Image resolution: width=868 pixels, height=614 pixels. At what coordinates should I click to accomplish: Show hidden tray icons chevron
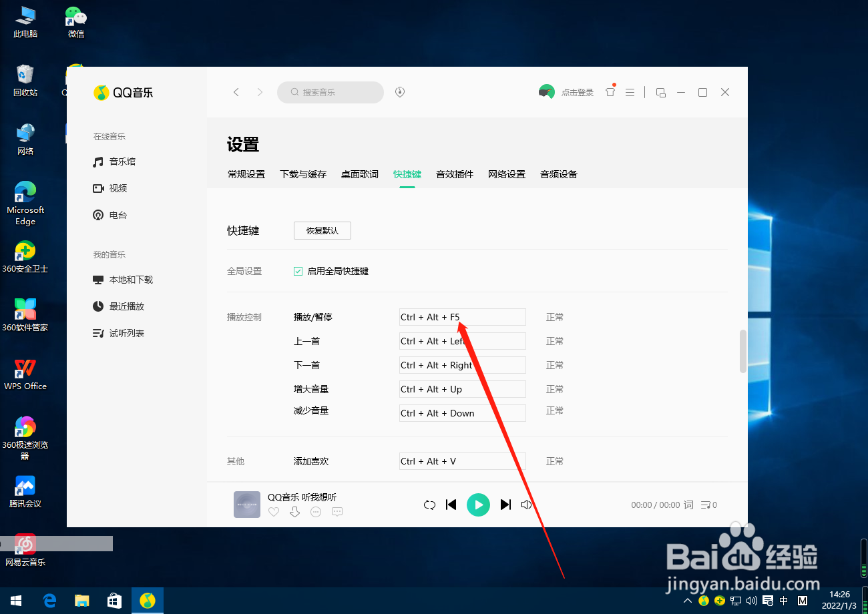(x=688, y=601)
